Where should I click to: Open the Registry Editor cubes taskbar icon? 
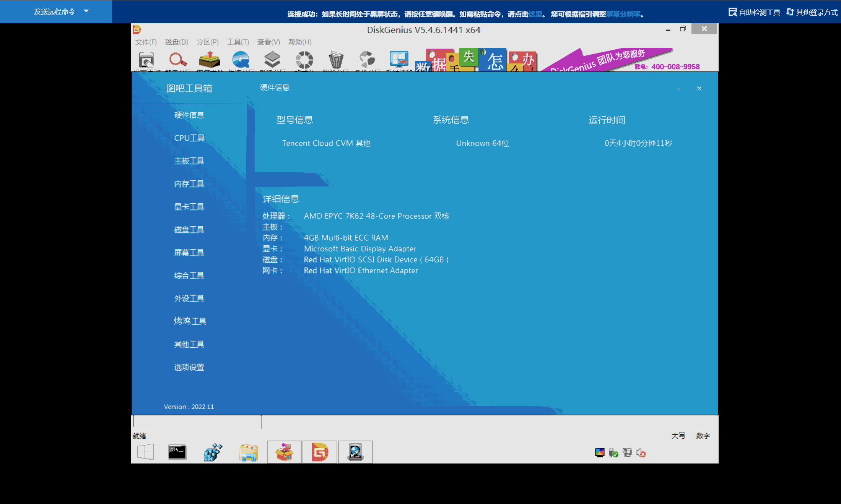pyautogui.click(x=213, y=452)
